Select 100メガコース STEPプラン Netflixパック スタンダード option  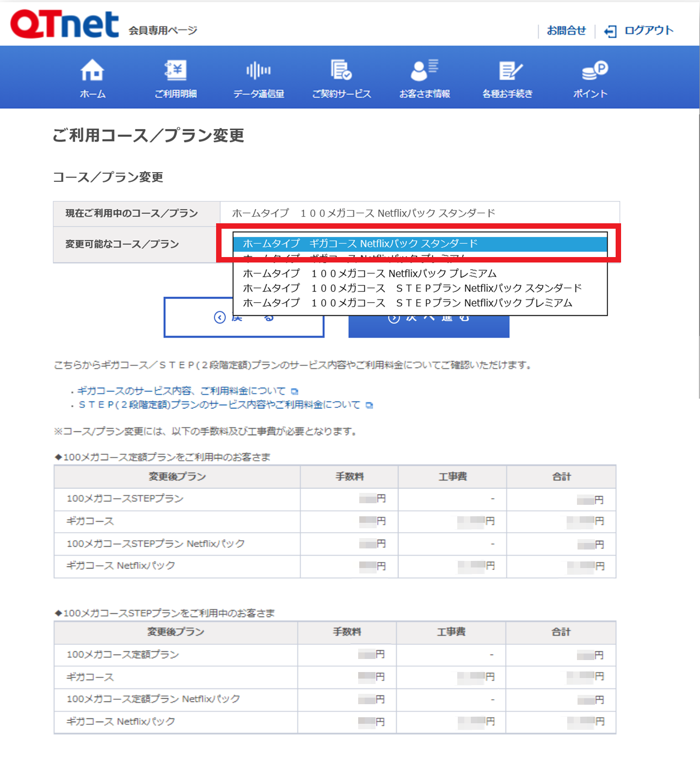(420, 288)
